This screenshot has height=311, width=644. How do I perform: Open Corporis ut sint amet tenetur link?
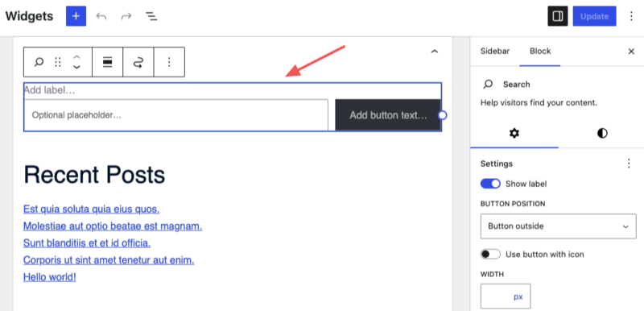click(x=109, y=260)
